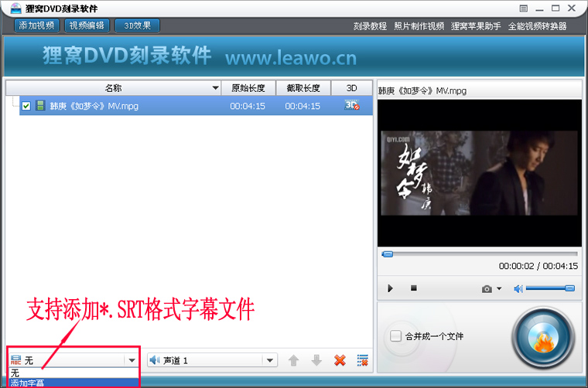Take a snapshot with the camera icon

click(487, 289)
